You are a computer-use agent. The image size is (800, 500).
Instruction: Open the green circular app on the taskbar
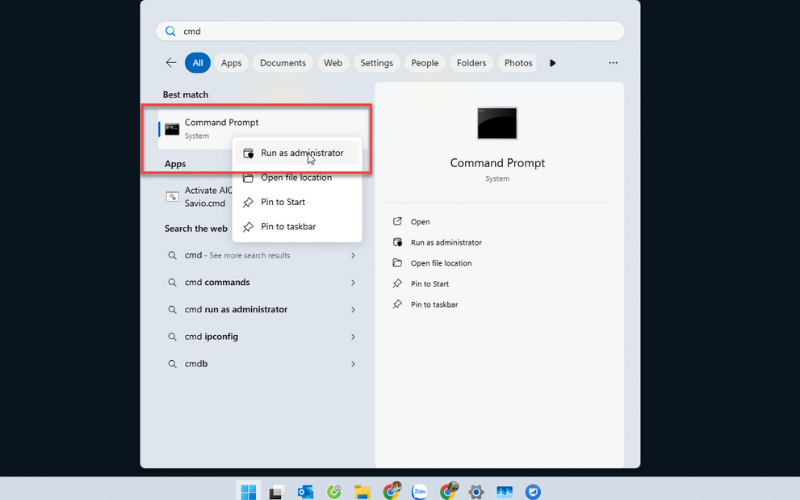334,492
